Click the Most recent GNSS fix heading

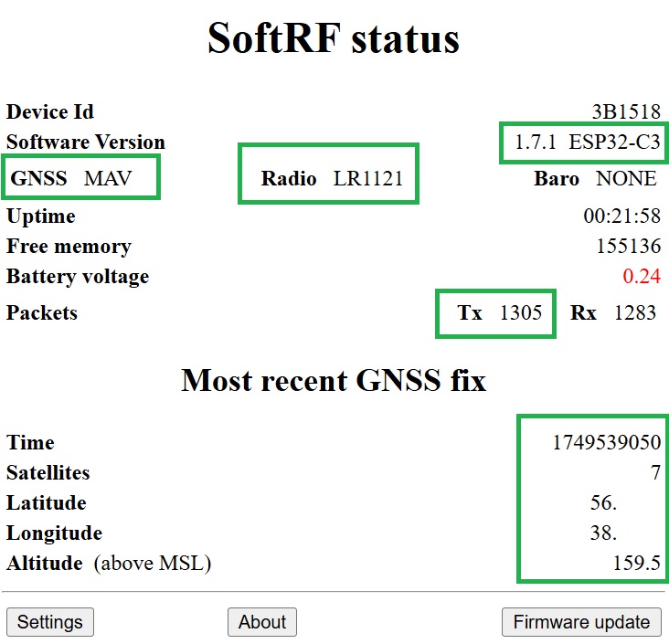334,380
